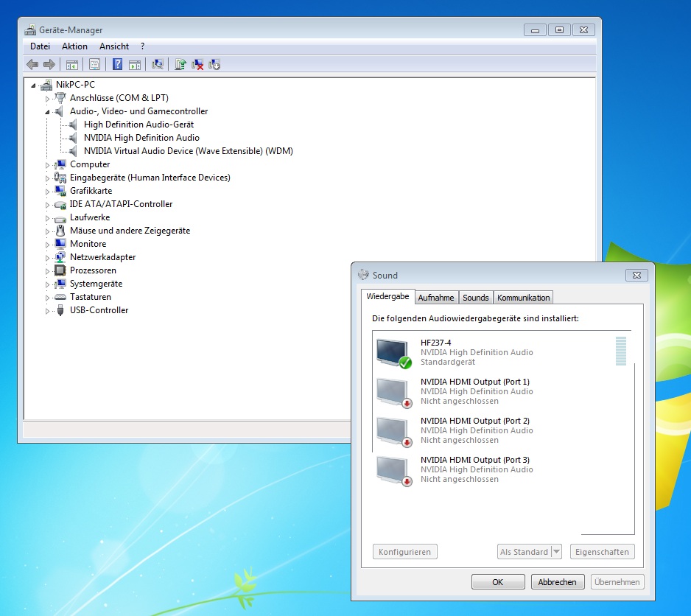Select the Wiedergabe tab
The height and width of the screenshot is (616, 691).
click(x=387, y=296)
